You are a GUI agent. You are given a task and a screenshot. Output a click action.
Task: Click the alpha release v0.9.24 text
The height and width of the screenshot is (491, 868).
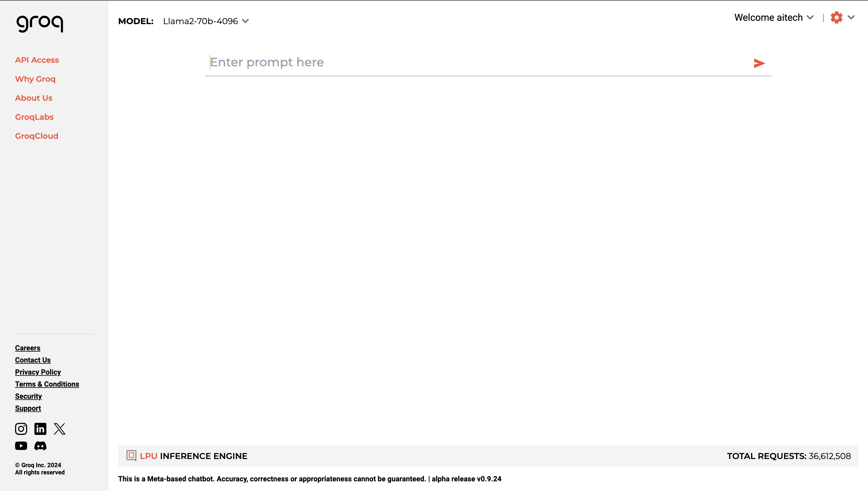pyautogui.click(x=466, y=479)
